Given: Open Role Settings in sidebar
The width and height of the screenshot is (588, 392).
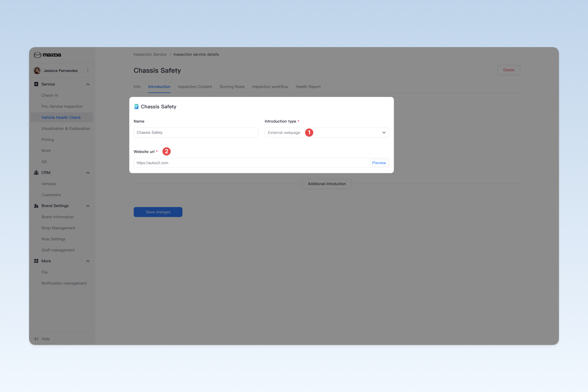Looking at the screenshot, I should click(53, 239).
